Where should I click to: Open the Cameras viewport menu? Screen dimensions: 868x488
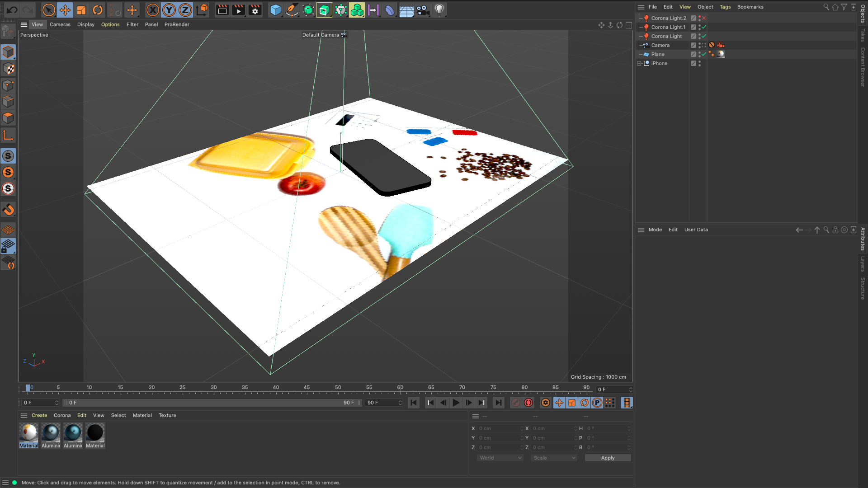click(60, 24)
